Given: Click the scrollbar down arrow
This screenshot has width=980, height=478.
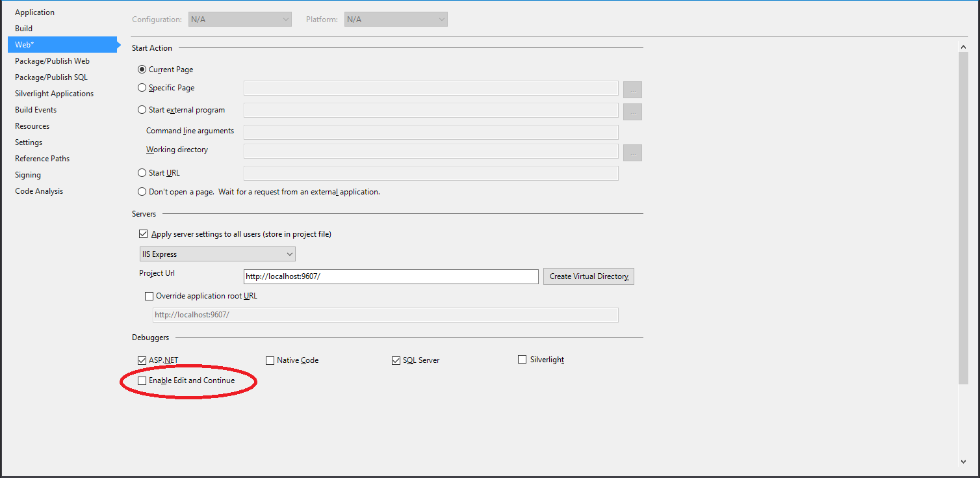Looking at the screenshot, I should coord(963,461).
